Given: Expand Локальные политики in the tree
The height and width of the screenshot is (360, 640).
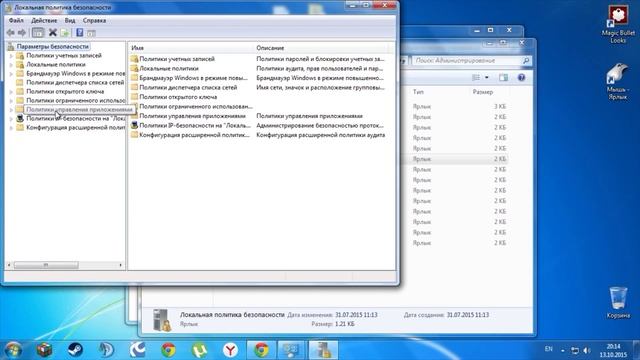Looking at the screenshot, I should click(11, 64).
